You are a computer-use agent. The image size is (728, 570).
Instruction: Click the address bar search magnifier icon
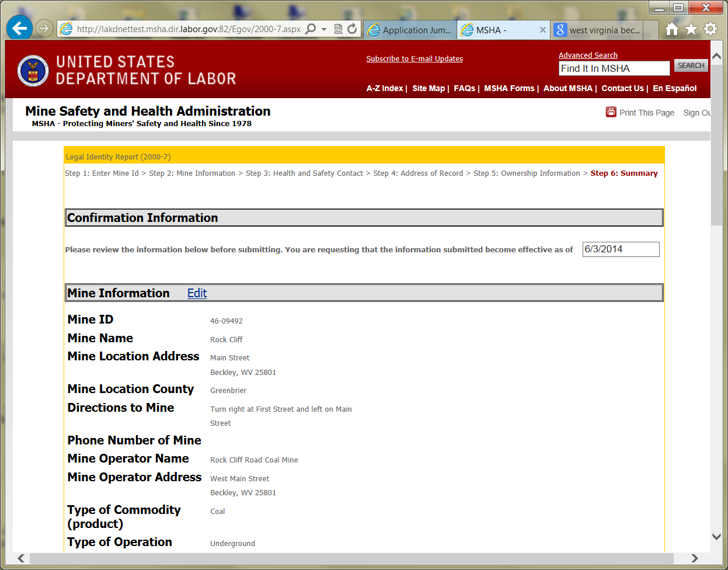[311, 29]
